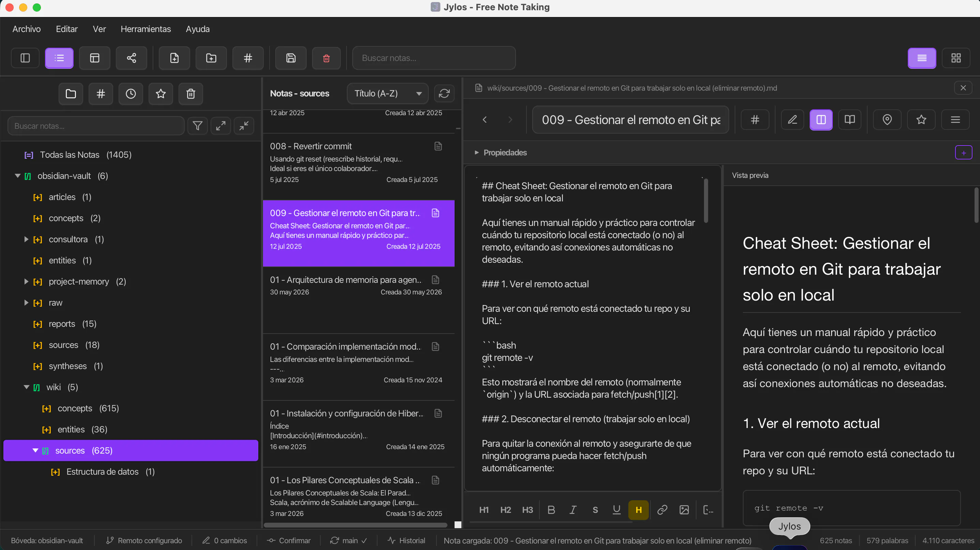Save the note with the floppy disk icon
The height and width of the screenshot is (550, 980).
[x=291, y=58]
